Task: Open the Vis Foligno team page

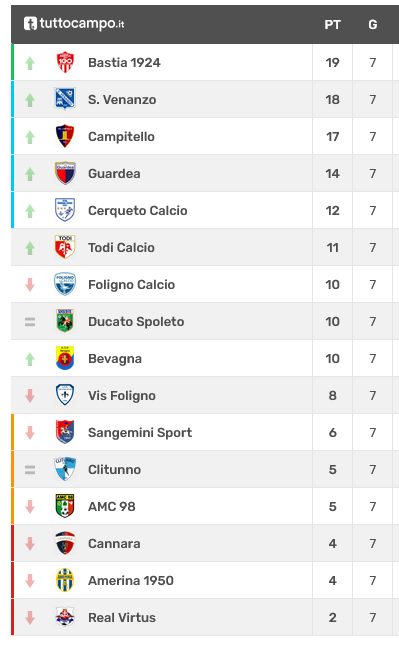Action: 122,396
